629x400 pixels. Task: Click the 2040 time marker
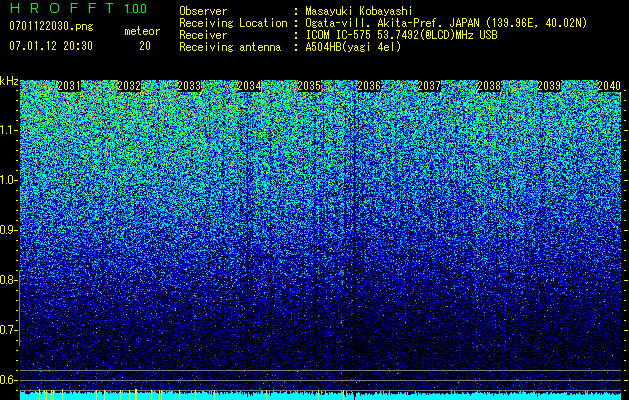[x=609, y=86]
